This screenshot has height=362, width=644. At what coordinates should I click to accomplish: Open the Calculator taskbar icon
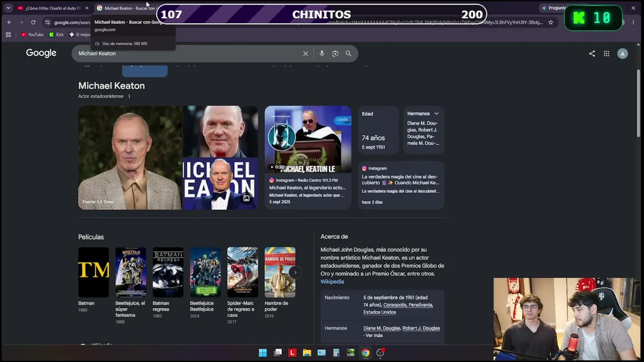[336, 353]
